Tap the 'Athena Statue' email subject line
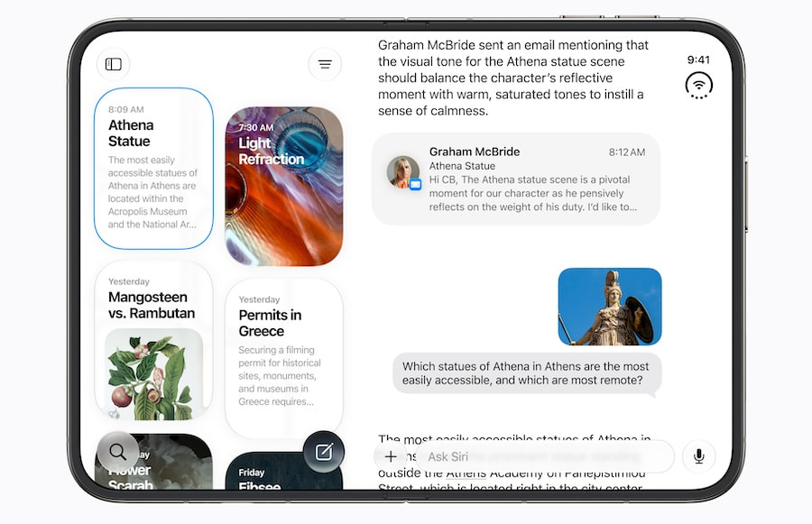The image size is (812, 524). tap(462, 166)
